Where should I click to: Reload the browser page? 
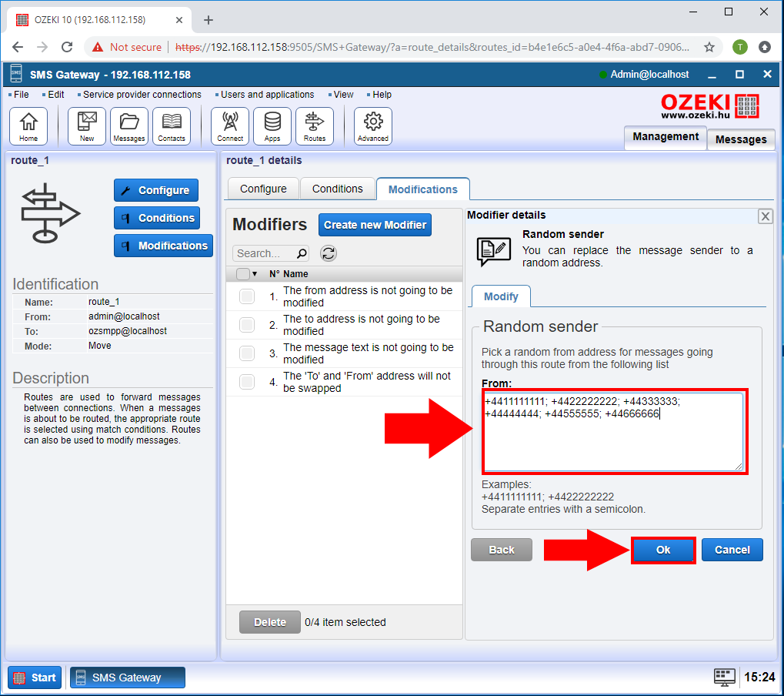coord(67,47)
